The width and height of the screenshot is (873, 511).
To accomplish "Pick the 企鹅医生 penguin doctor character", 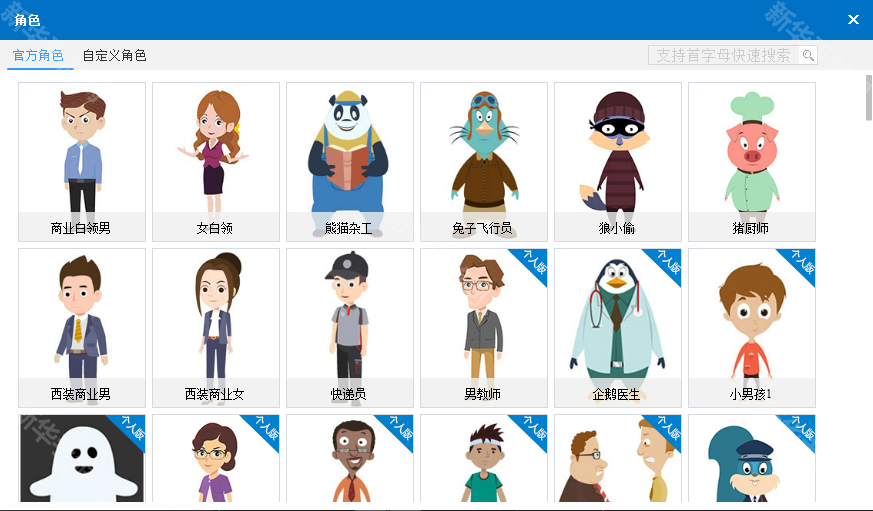I will 618,326.
